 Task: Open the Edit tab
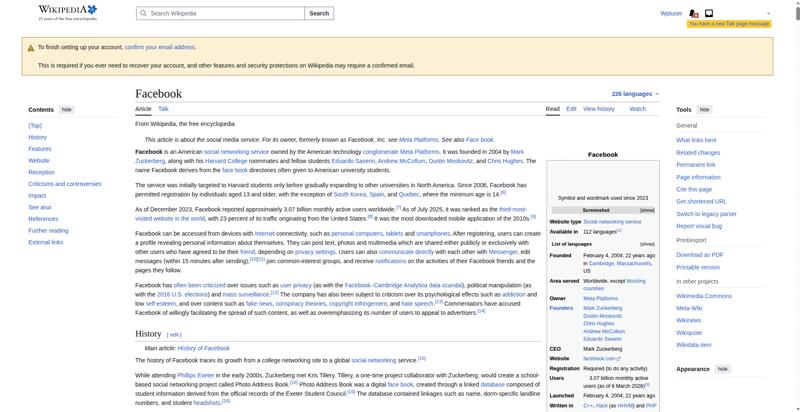click(x=571, y=109)
